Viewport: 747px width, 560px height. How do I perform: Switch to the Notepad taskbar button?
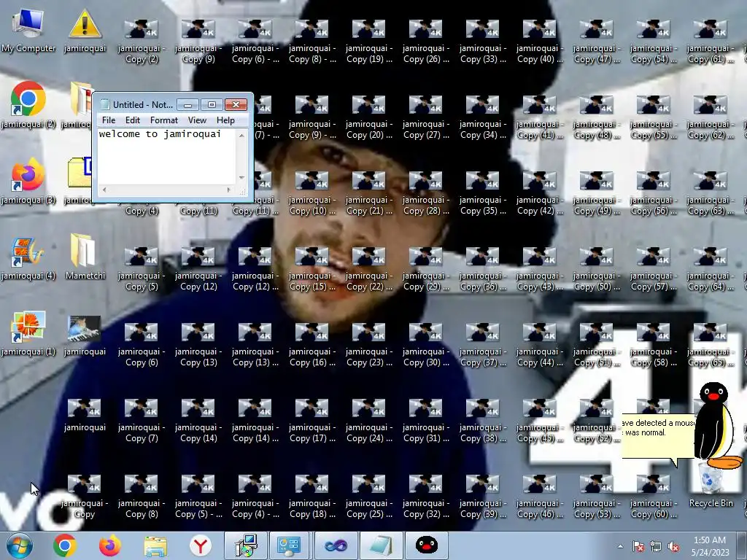coord(381,545)
